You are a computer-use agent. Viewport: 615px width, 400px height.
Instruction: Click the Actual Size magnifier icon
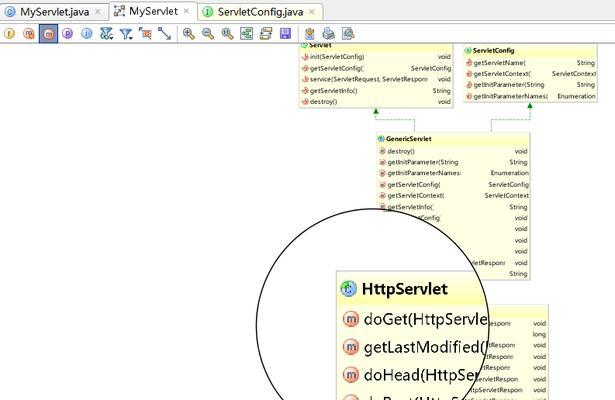[x=227, y=34]
